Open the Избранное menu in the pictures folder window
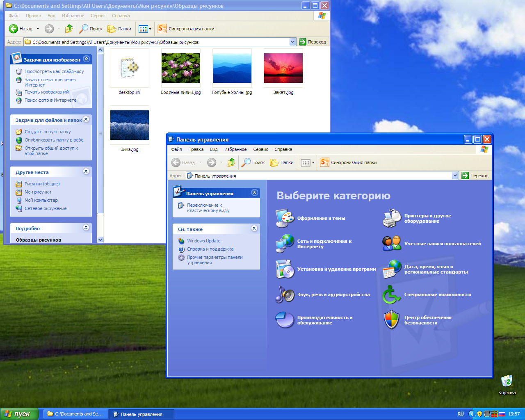Image resolution: width=525 pixels, height=420 pixels. coord(73,16)
